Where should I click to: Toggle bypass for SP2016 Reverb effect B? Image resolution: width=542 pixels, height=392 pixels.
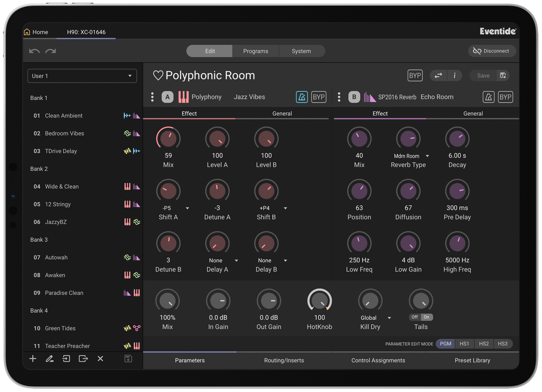coord(505,97)
